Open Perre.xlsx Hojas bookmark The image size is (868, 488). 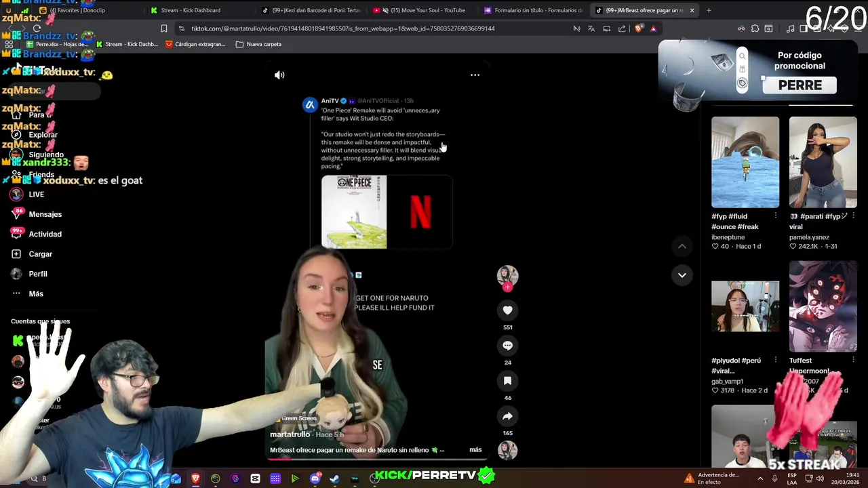click(57, 44)
